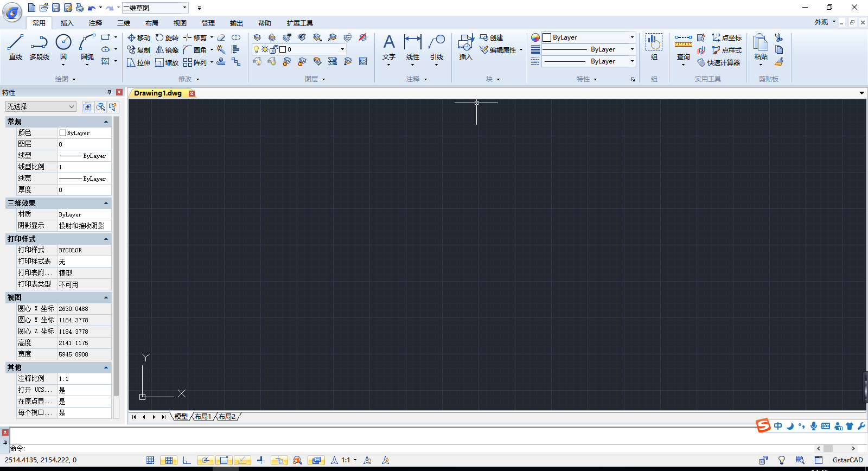The height and width of the screenshot is (471, 868).
Task: Click the 点坐标 button
Action: point(727,37)
